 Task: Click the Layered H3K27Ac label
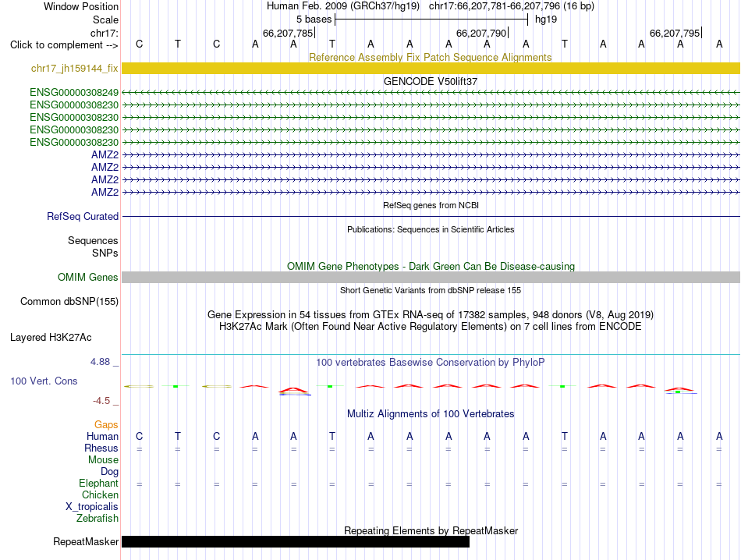(51, 338)
